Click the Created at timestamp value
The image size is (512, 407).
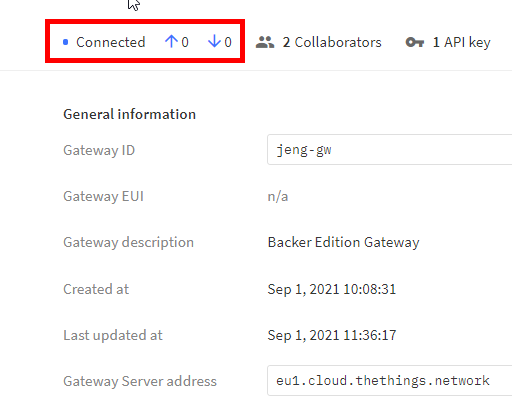[332, 289]
